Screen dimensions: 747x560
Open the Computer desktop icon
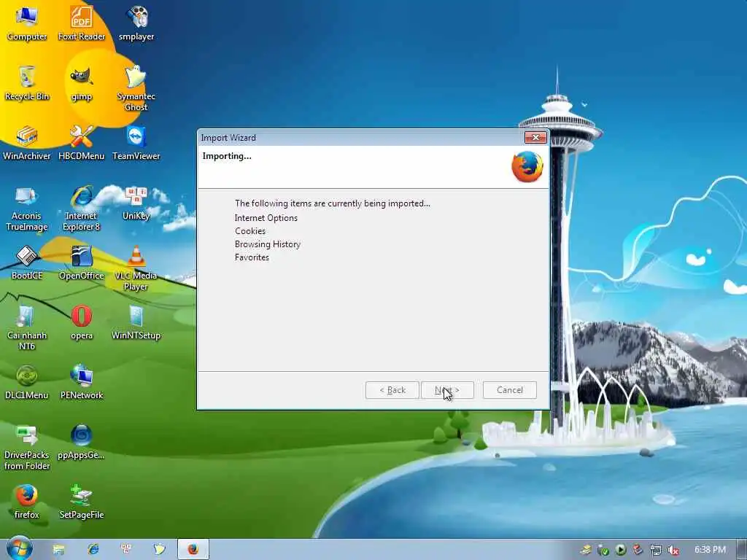pos(27,23)
